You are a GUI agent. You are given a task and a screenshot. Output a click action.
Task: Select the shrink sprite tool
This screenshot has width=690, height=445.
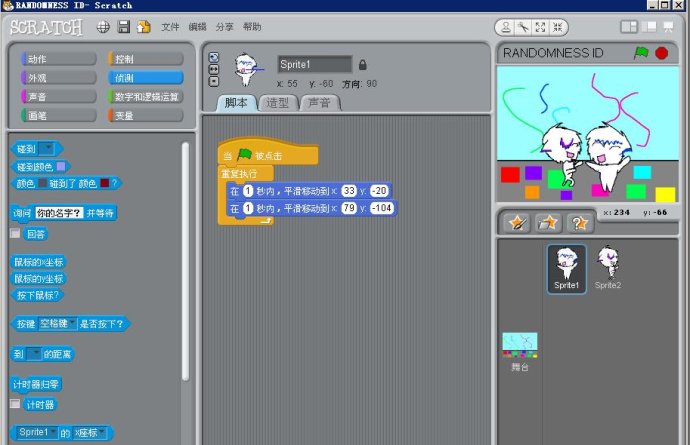point(558,27)
